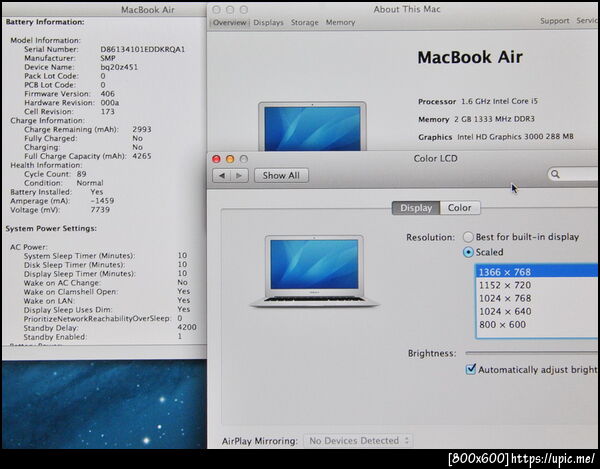Open Displays tab in About This Mac
Screen dimensions: 600x469
pos(268,23)
